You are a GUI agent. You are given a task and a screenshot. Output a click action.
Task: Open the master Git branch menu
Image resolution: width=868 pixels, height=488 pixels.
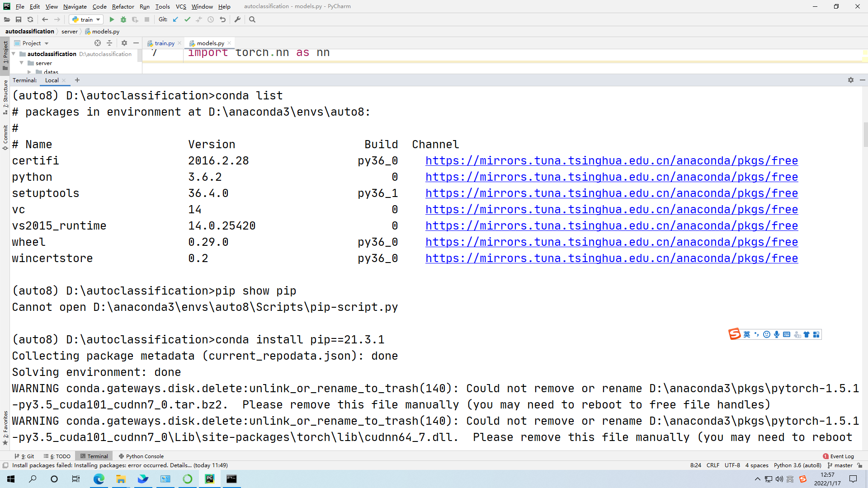pos(840,465)
